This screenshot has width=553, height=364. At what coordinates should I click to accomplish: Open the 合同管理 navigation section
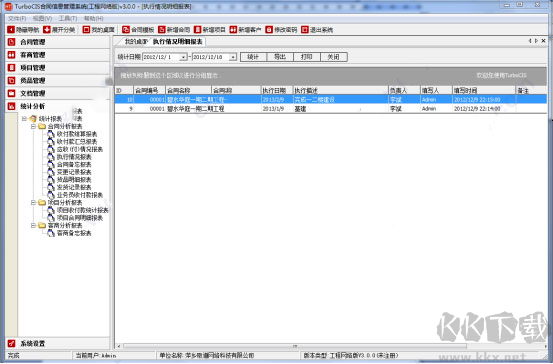click(x=58, y=42)
